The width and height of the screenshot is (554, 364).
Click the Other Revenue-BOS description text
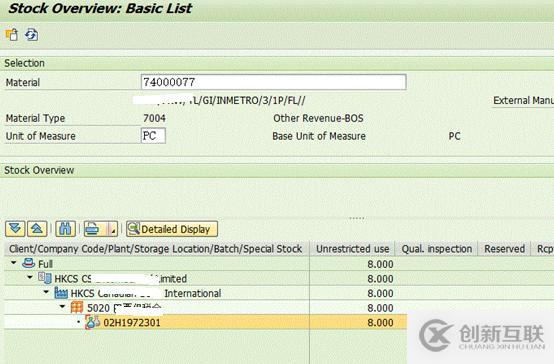point(318,118)
